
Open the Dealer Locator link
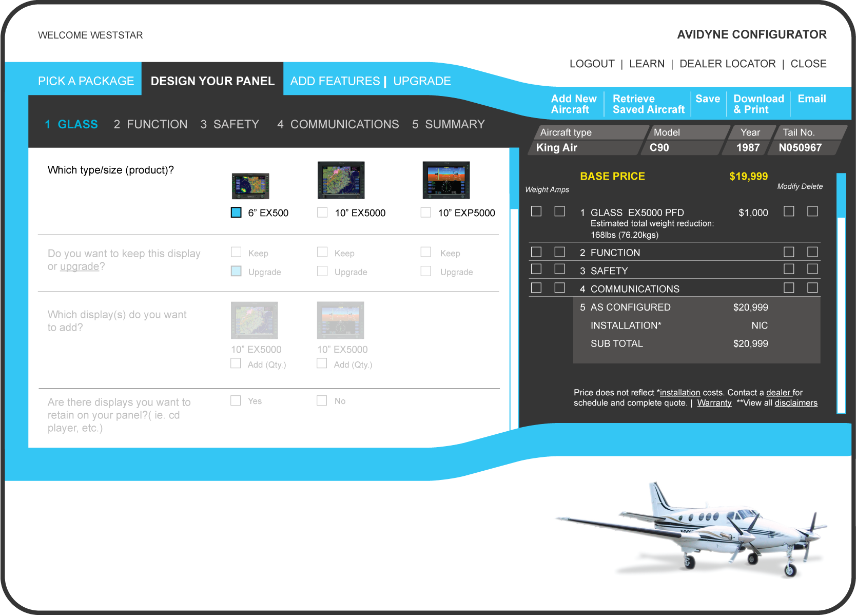pos(727,64)
